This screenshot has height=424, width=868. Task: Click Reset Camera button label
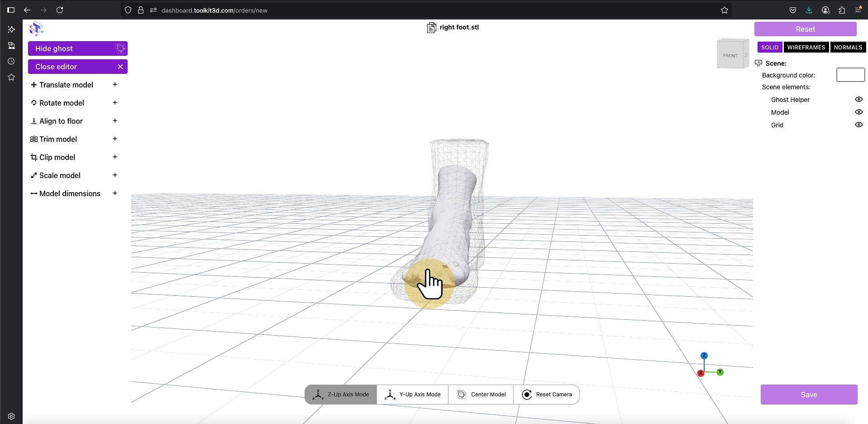(554, 395)
